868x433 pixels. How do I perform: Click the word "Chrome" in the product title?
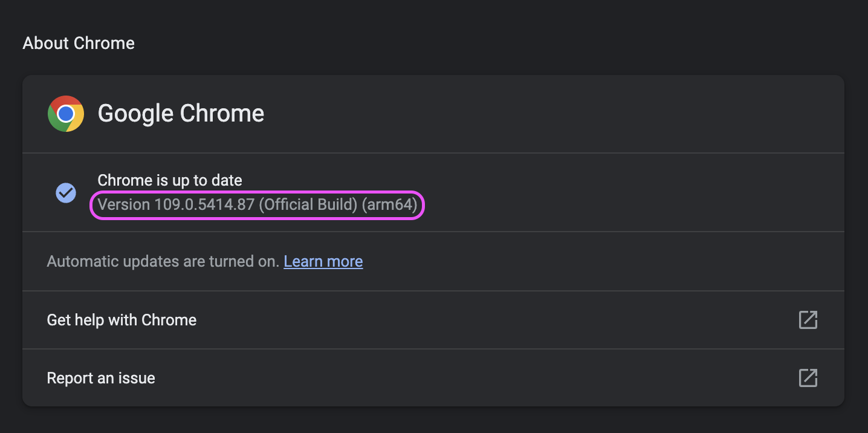[x=222, y=114]
